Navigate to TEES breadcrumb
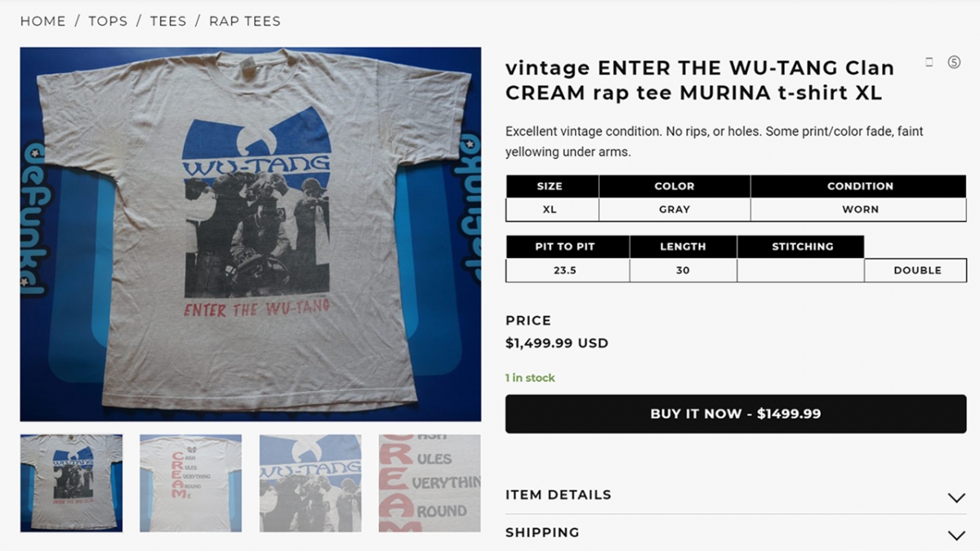Viewport: 980px width, 551px height. pos(168,21)
